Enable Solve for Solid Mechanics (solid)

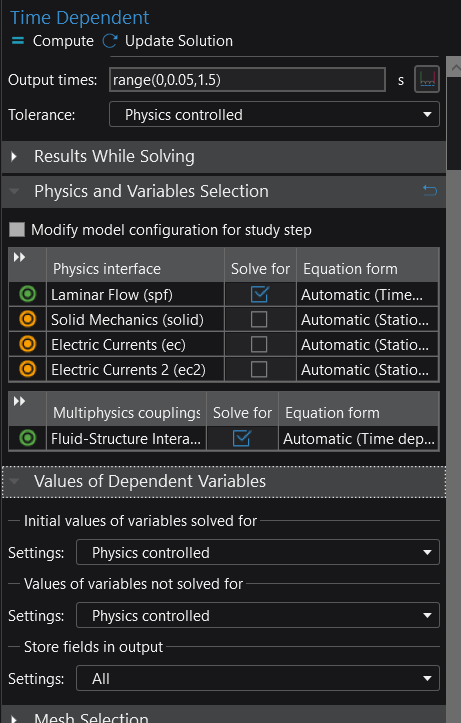coord(259,319)
